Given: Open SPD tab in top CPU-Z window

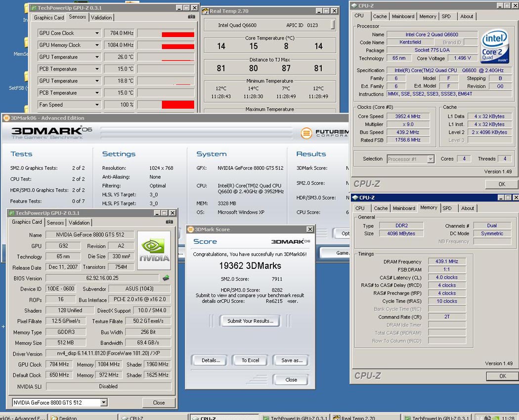Looking at the screenshot, I should [x=446, y=16].
